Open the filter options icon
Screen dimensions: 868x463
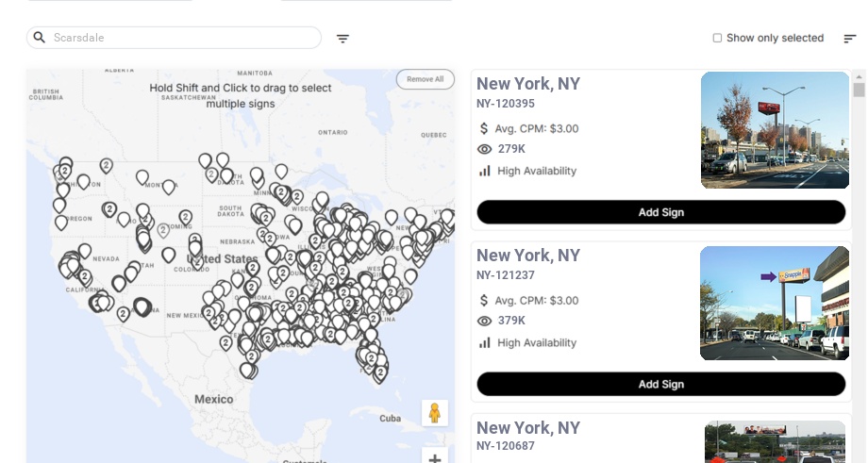click(x=342, y=39)
